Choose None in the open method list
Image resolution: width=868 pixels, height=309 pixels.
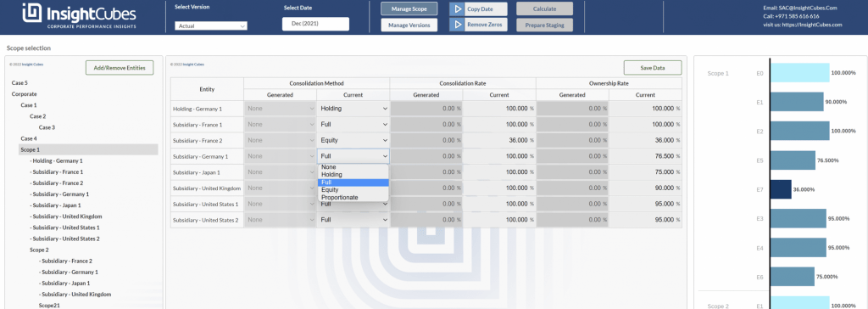(x=353, y=167)
